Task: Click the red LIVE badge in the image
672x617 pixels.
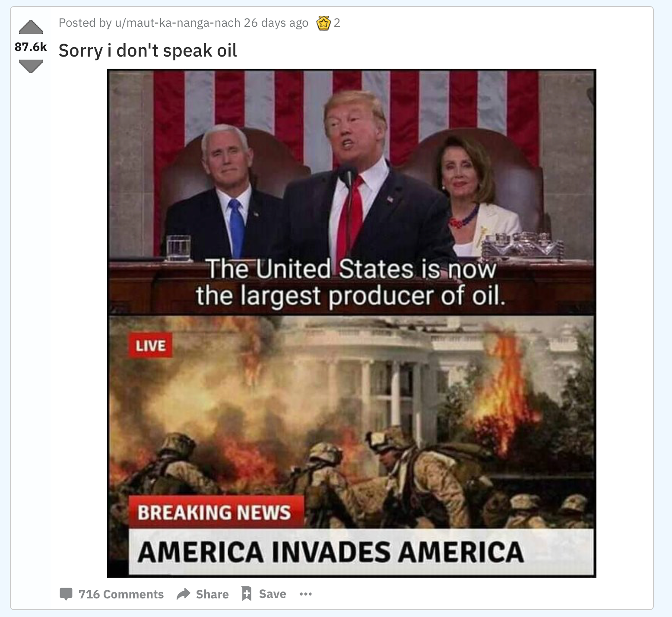Action: [150, 345]
